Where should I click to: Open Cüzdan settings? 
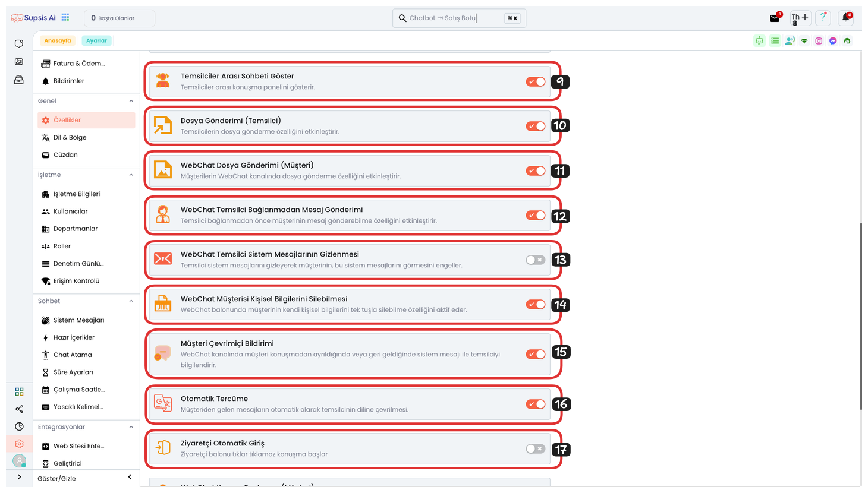point(86,155)
